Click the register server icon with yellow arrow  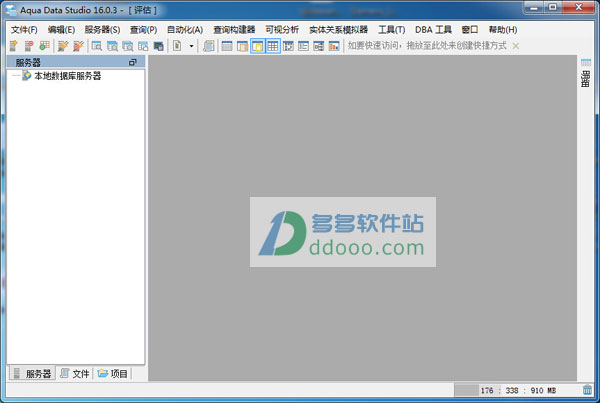[x=14, y=46]
